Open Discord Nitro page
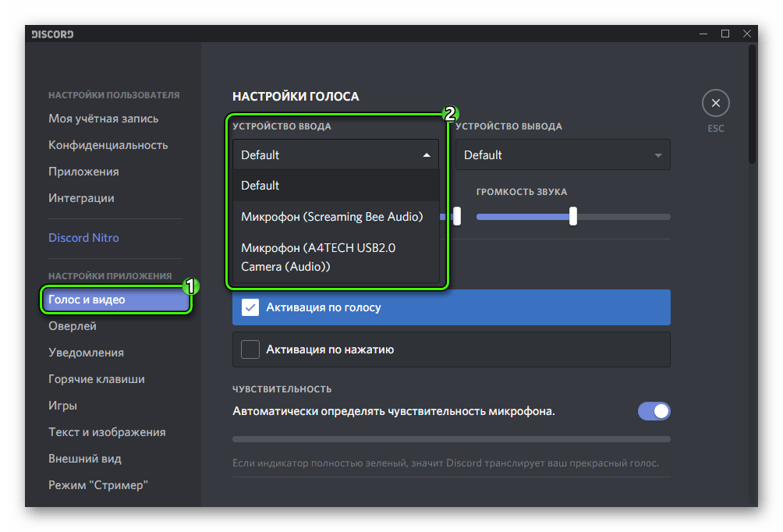This screenshot has height=532, width=783. pyautogui.click(x=83, y=238)
